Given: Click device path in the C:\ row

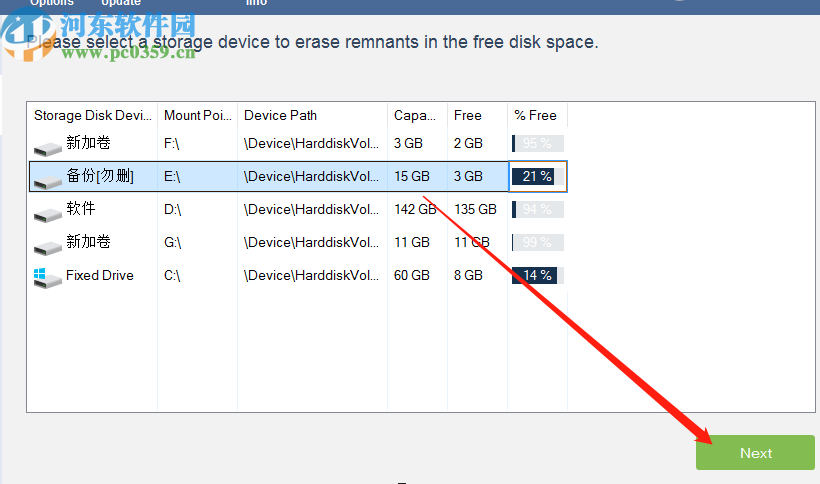Looking at the screenshot, I should point(311,275).
